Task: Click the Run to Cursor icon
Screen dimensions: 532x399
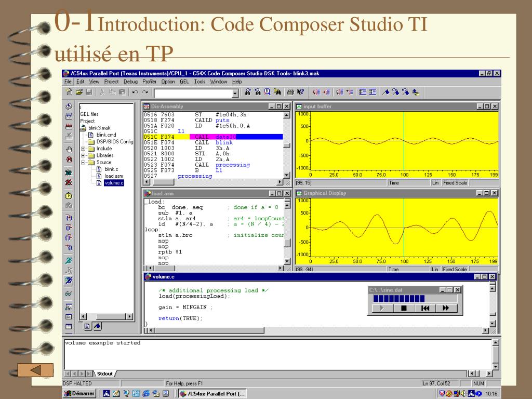Action: click(x=69, y=247)
